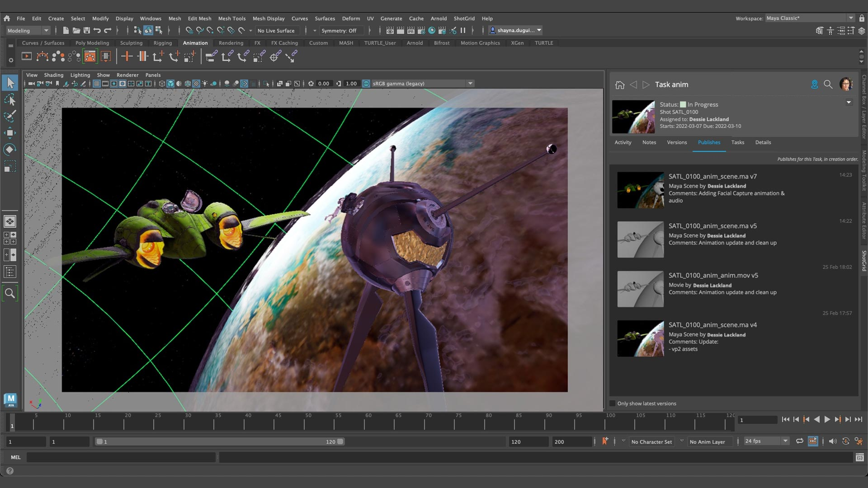Enable Only show latest versions checkbox
Screen dimensions: 868x488
click(x=613, y=404)
